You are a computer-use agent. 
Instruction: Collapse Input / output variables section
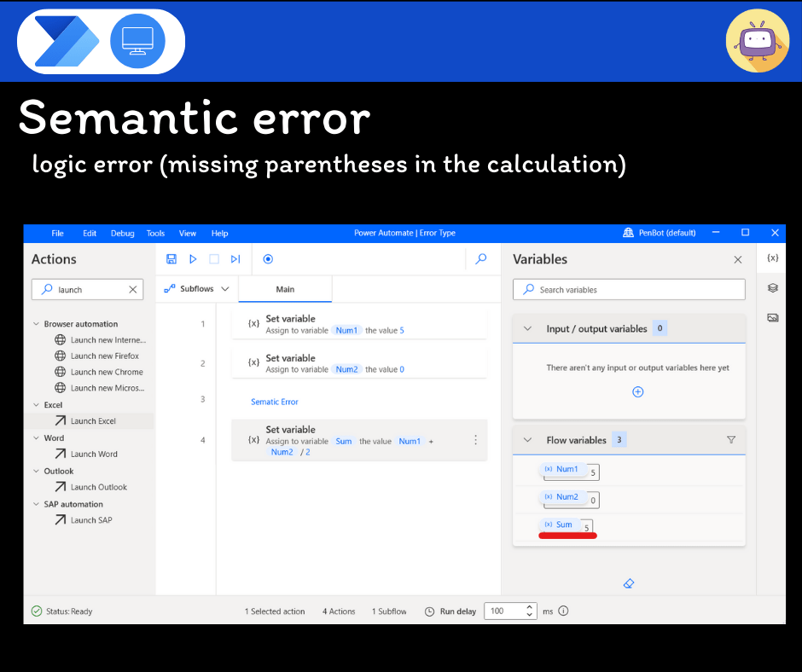[x=527, y=328]
